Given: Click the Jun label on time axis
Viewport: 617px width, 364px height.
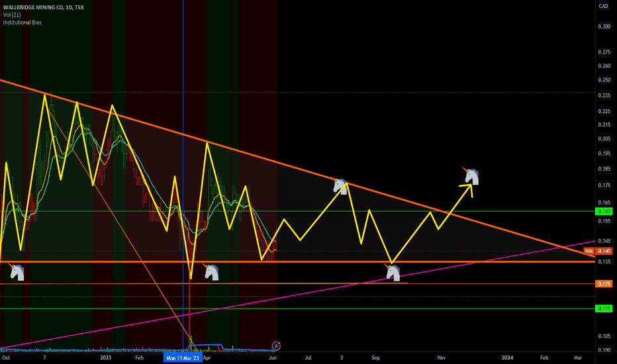Looking at the screenshot, I should pos(273,357).
